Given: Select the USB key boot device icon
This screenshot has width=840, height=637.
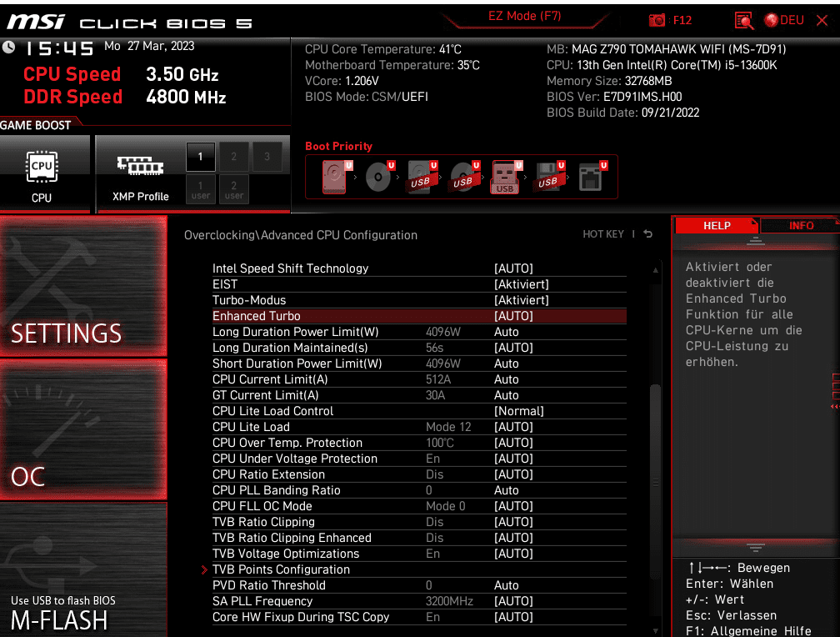Looking at the screenshot, I should [x=505, y=177].
